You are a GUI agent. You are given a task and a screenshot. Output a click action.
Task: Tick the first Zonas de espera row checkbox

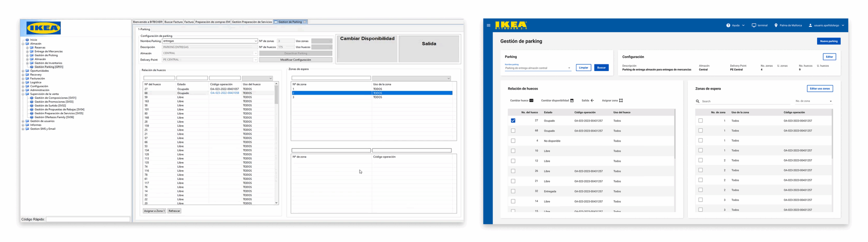701,120
